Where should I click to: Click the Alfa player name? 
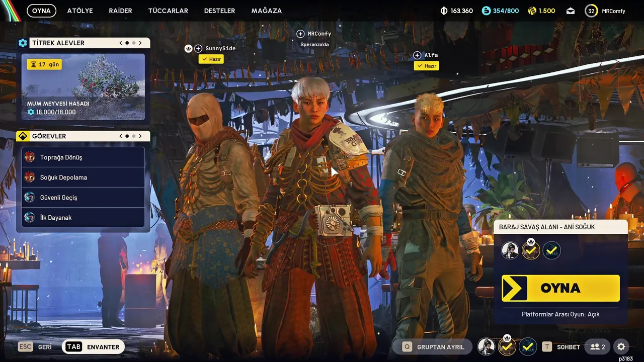(x=431, y=55)
